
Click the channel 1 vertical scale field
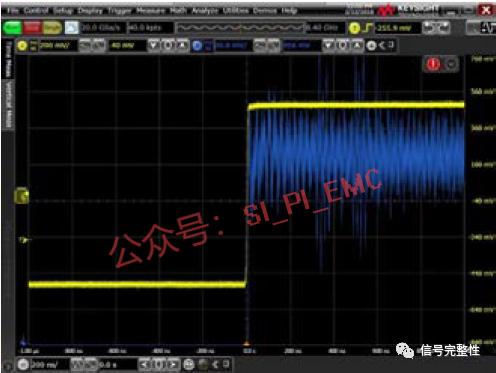tap(58, 45)
